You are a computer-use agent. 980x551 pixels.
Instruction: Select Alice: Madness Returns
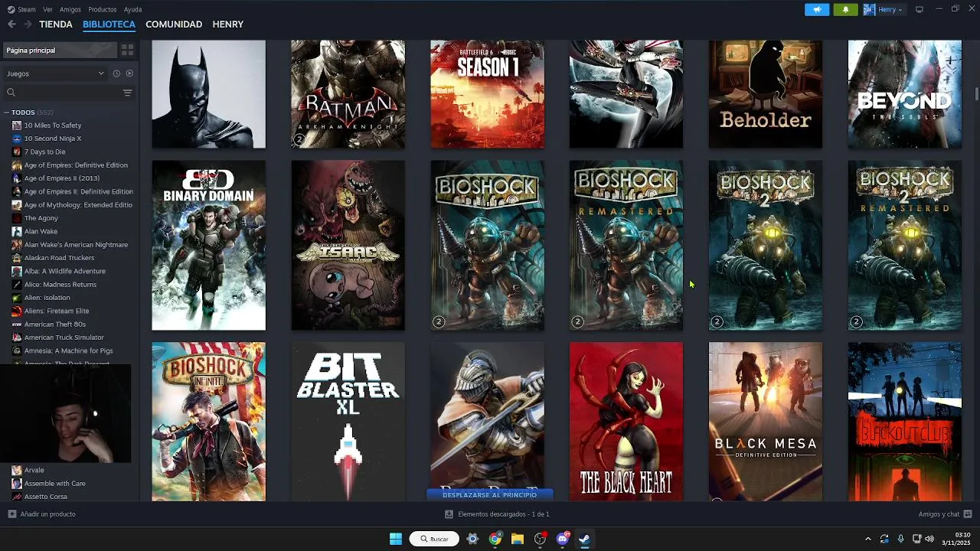pyautogui.click(x=60, y=285)
